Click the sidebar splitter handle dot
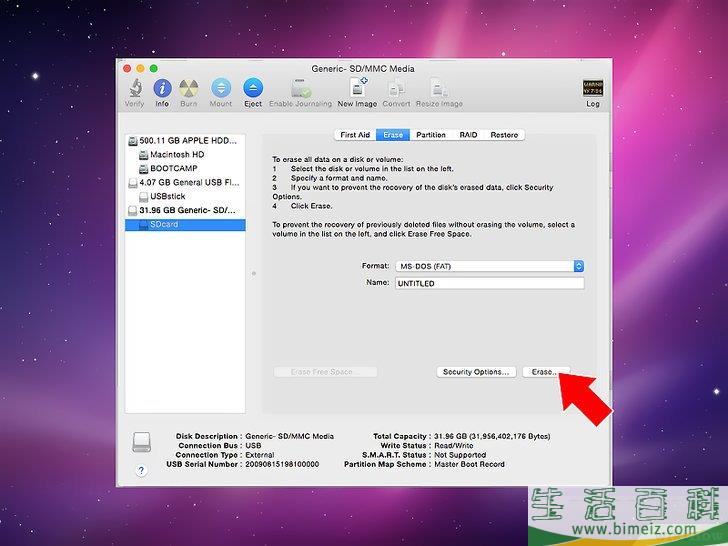This screenshot has width=728, height=546. click(254, 273)
